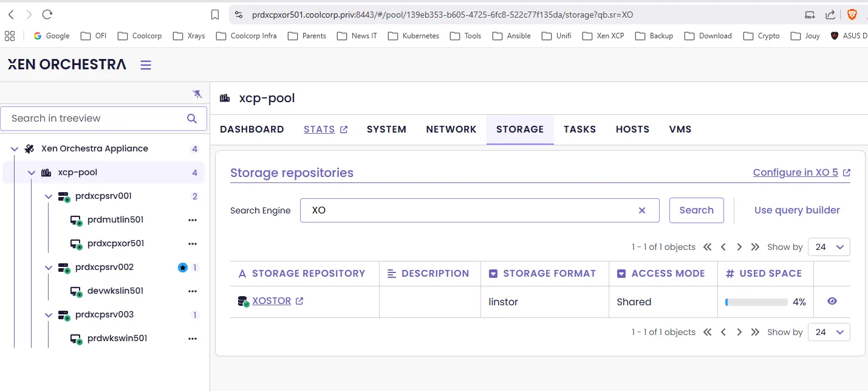Toggle the master star badge on prdxcpsrv002
This screenshot has width=868, height=391.
[182, 268]
